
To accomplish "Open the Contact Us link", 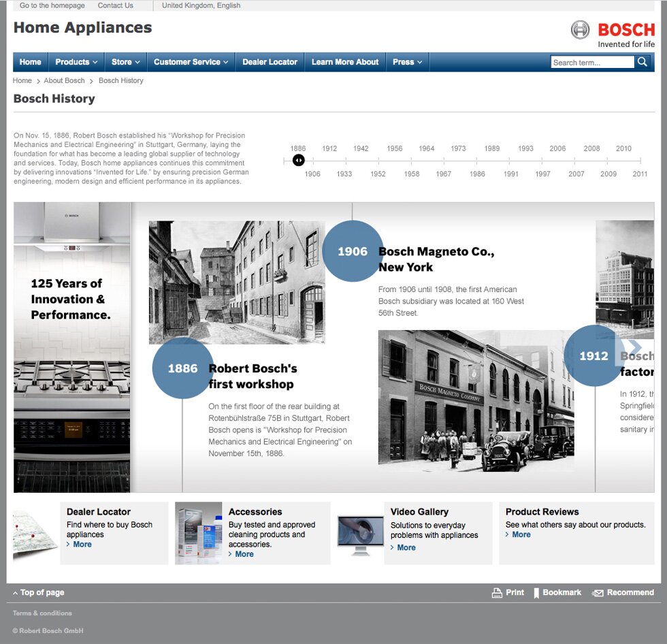I will coord(115,5).
